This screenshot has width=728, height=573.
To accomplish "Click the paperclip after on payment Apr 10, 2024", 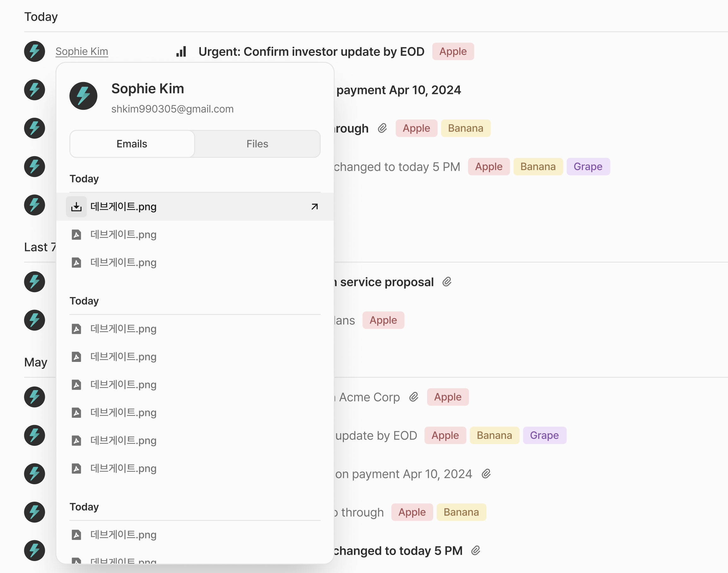I will (x=486, y=474).
